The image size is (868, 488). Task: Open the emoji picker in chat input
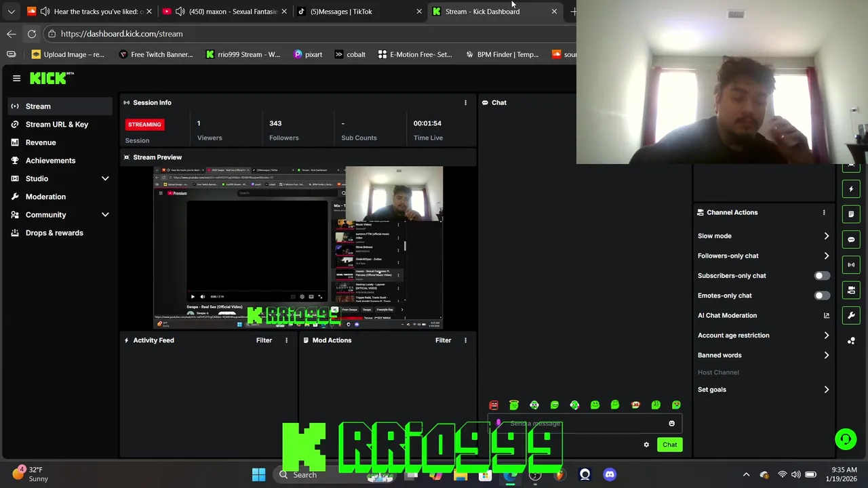coord(671,424)
